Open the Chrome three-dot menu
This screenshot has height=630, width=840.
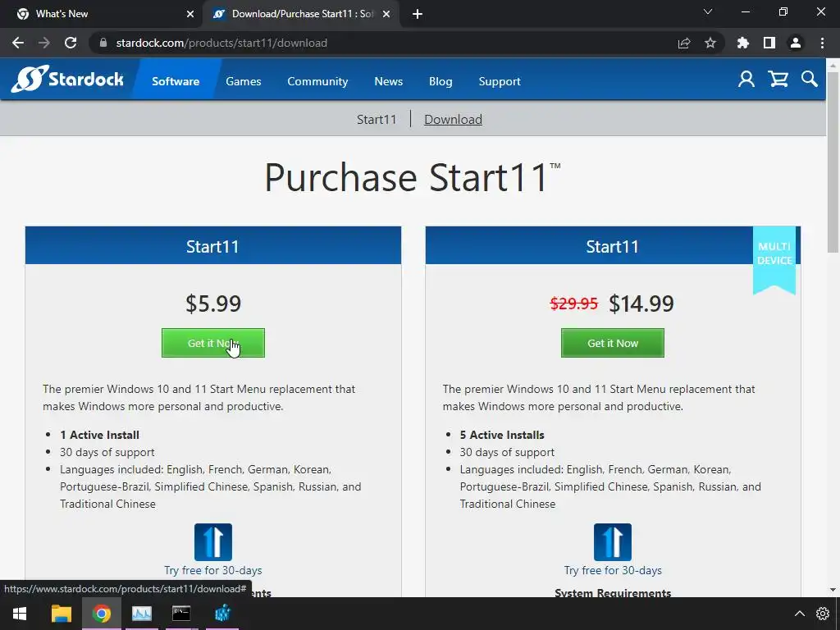coord(822,43)
